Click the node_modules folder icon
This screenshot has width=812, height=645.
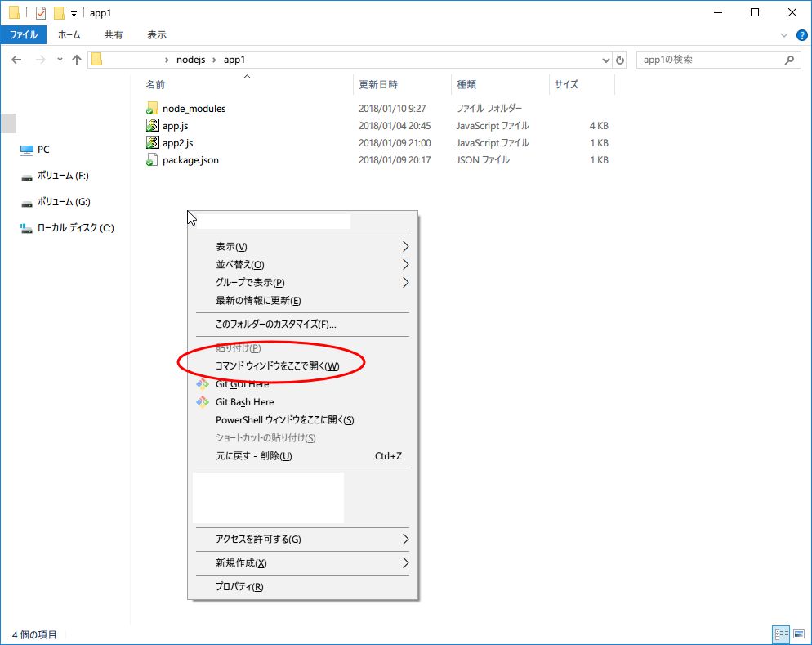[152, 109]
